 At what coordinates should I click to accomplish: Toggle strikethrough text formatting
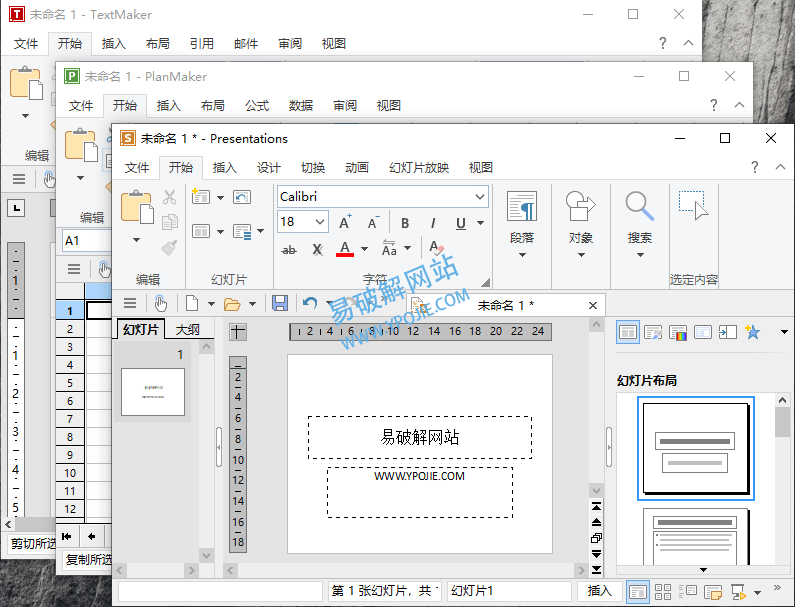[289, 249]
